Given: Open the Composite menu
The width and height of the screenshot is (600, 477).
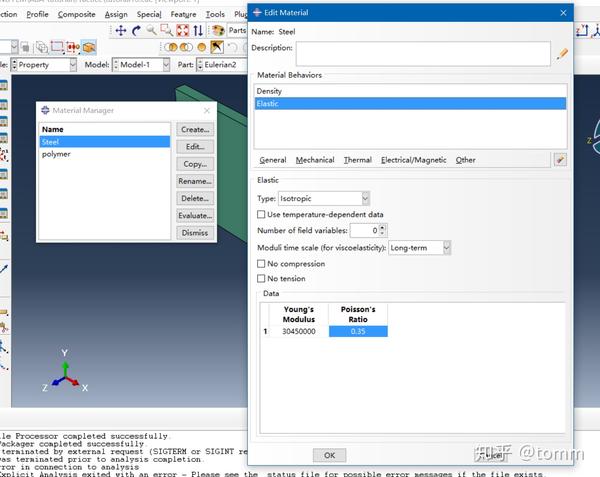Looking at the screenshot, I should (x=77, y=15).
